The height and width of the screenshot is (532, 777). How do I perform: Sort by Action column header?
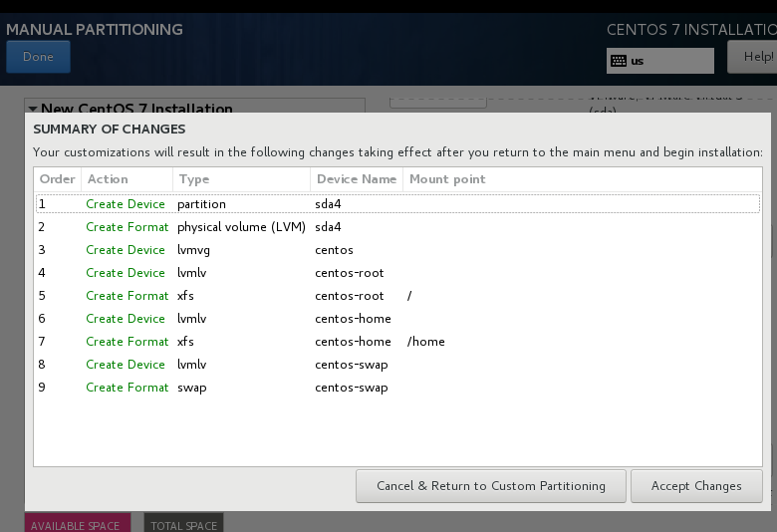127,179
